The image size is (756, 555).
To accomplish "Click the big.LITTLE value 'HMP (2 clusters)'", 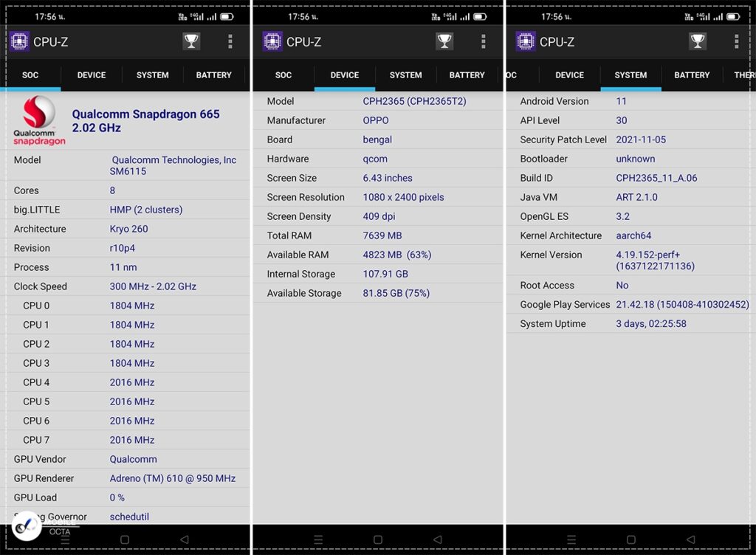I will point(146,210).
